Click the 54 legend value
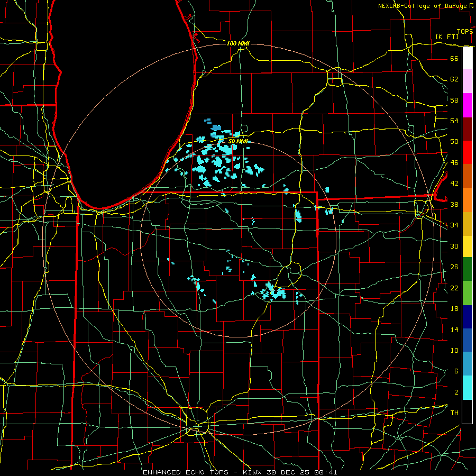The image size is (476, 476). coord(454,121)
